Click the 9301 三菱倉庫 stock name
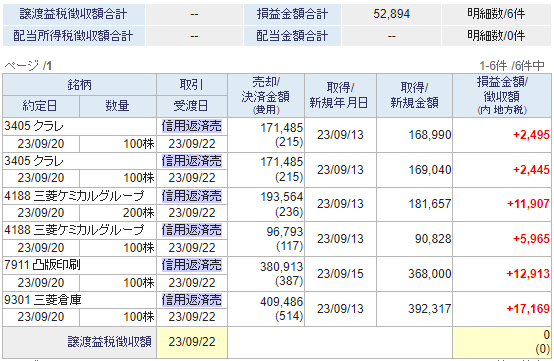554x361 pixels. coord(42,300)
